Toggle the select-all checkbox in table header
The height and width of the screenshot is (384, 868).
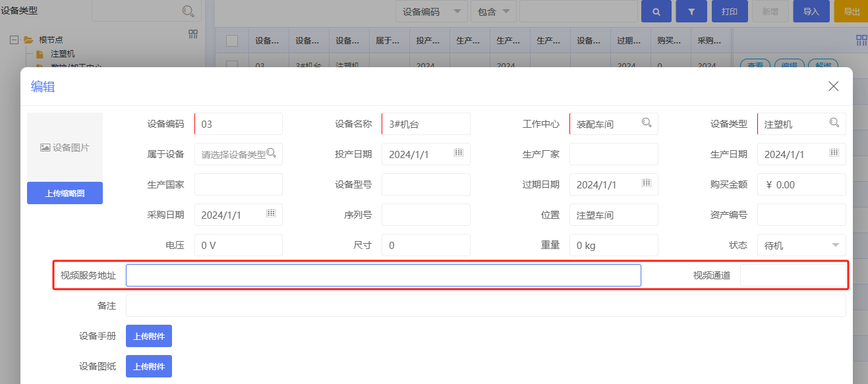pyautogui.click(x=232, y=41)
